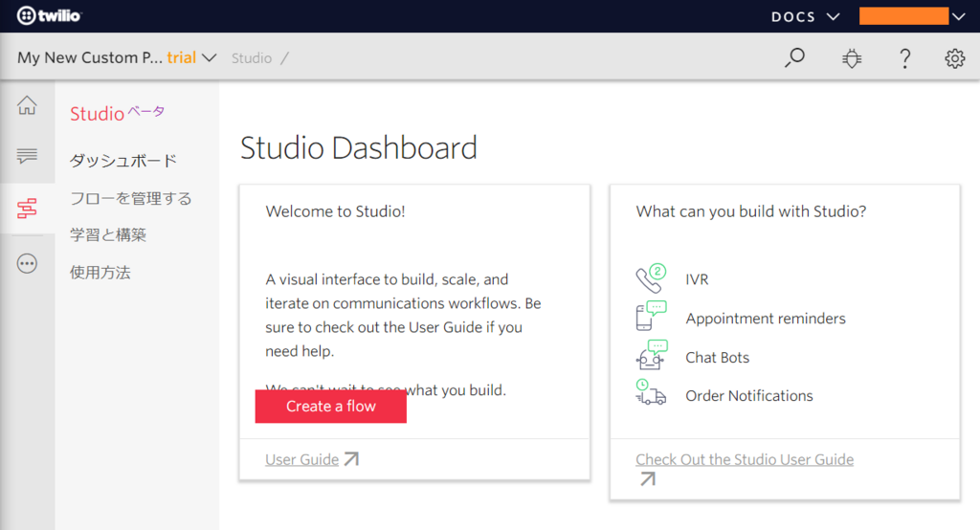Image resolution: width=980 pixels, height=530 pixels.
Task: Click the Appointment reminders text
Action: (x=766, y=319)
